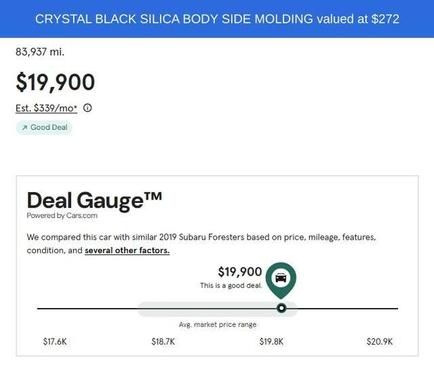Click the Deal Gauge heading
The height and width of the screenshot is (378, 434).
click(x=94, y=201)
